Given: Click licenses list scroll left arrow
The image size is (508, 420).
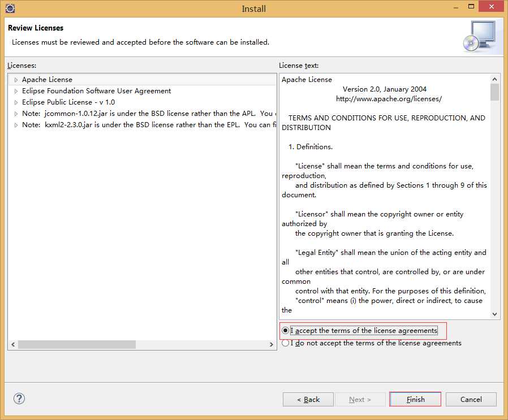Looking at the screenshot, I should point(13,345).
